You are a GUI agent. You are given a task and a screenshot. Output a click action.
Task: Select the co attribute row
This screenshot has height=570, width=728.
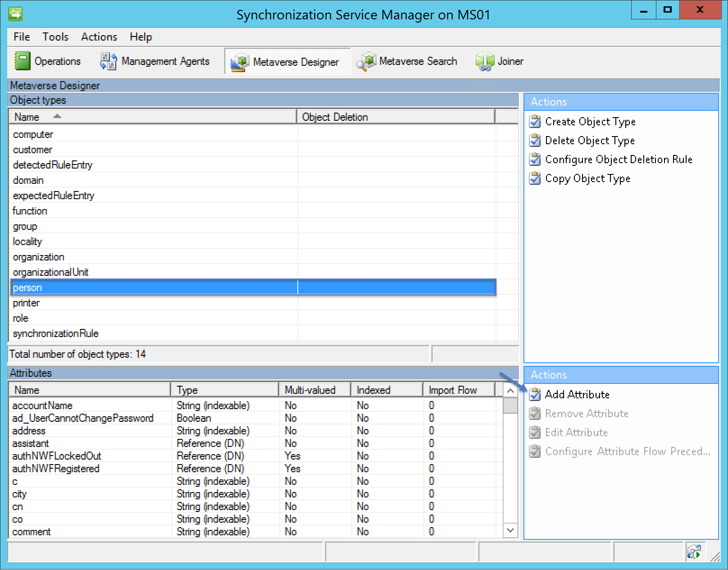tap(255, 519)
